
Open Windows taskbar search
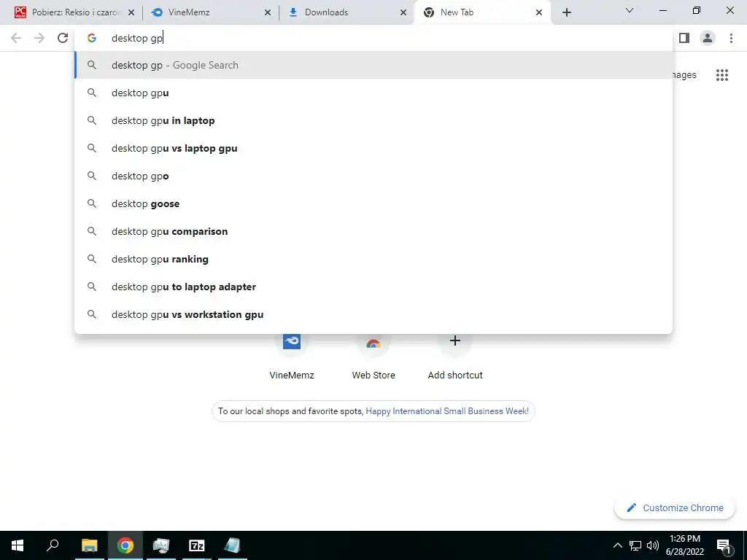pyautogui.click(x=53, y=545)
